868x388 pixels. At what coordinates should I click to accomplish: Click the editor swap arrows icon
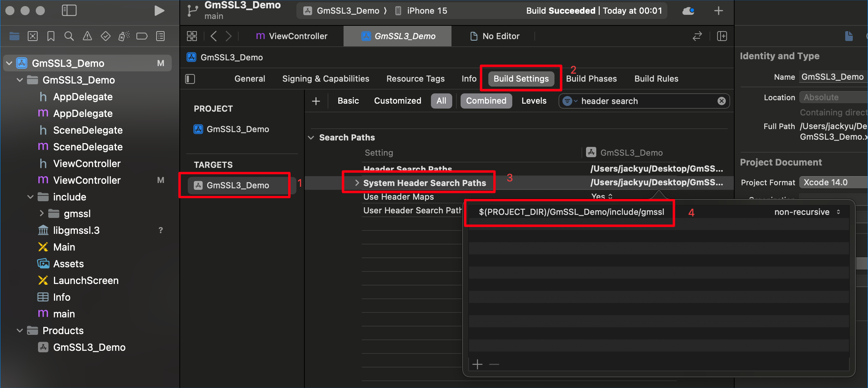[x=697, y=36]
